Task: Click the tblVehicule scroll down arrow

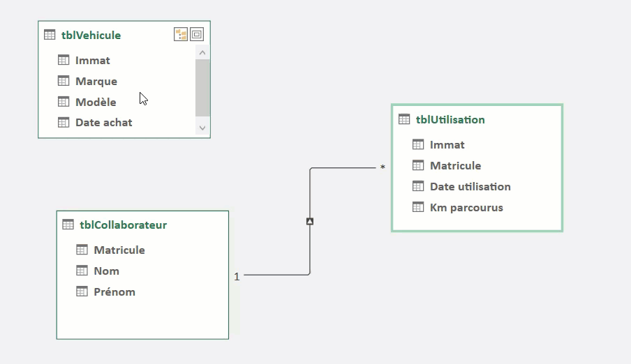Action: (202, 128)
